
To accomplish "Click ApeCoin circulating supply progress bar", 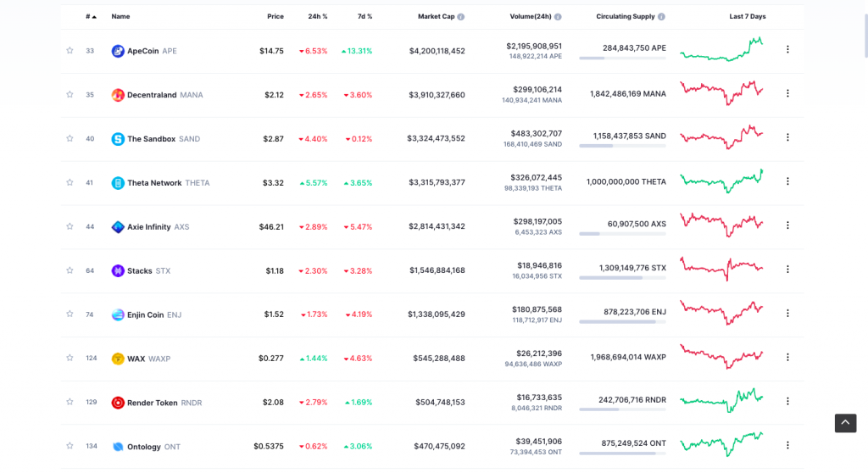I will (622, 58).
